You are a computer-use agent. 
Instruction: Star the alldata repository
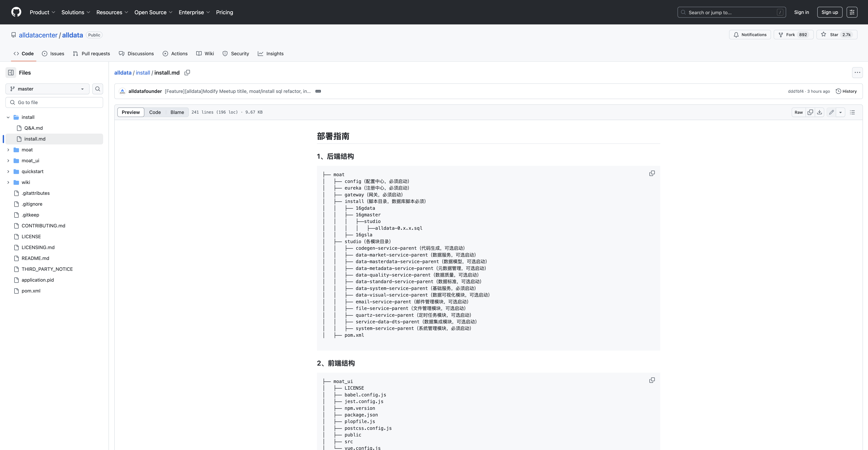(837, 35)
